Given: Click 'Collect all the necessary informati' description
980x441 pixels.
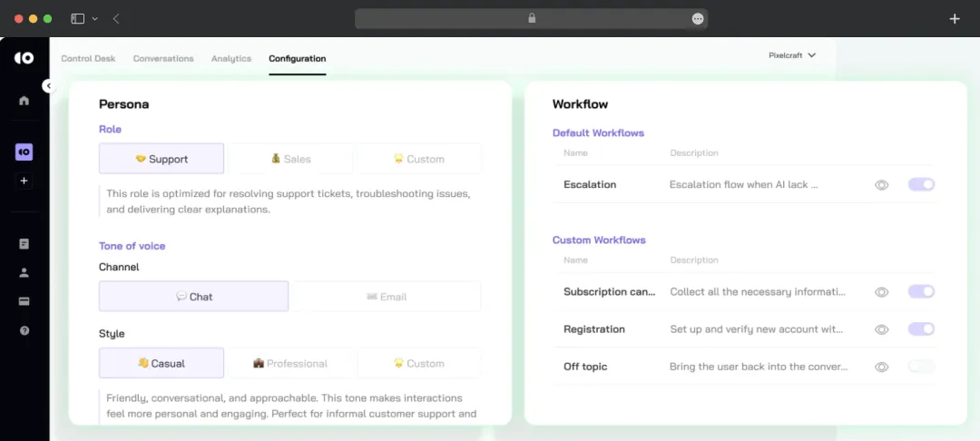Looking at the screenshot, I should (758, 291).
